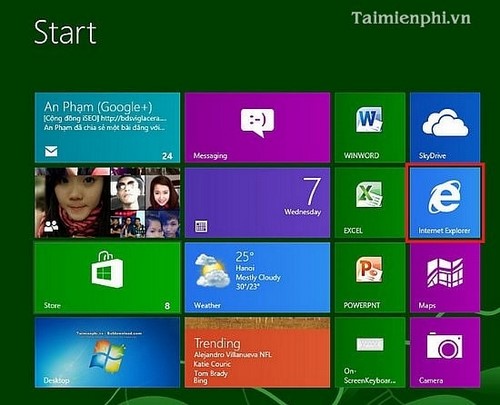The width and height of the screenshot is (500, 405).
Task: Open the WINWORD tile
Action: [370, 128]
